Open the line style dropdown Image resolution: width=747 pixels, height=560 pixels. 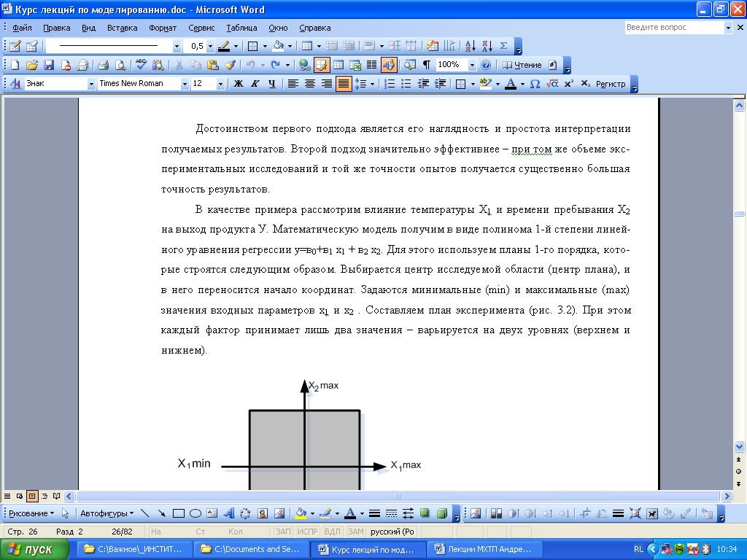pos(177,46)
